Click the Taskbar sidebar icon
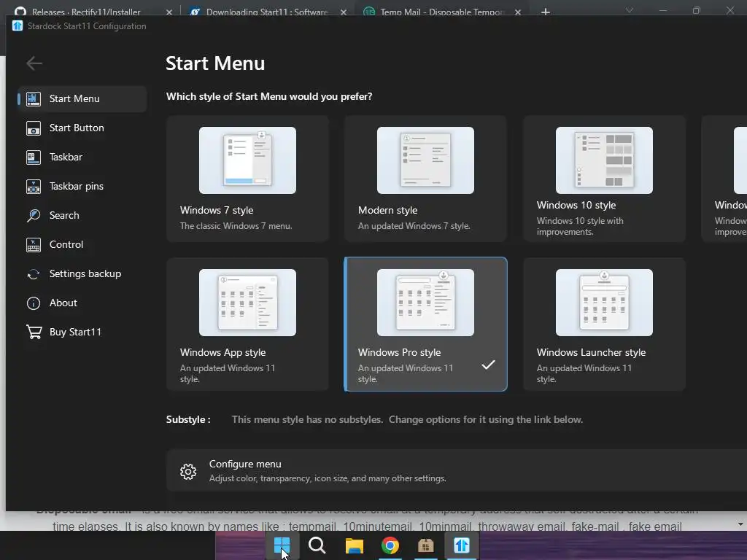The height and width of the screenshot is (560, 747). 34,157
